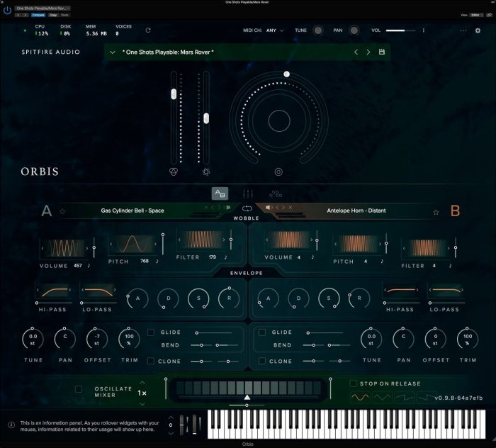The width and height of the screenshot is (496, 448).
Task: Click the Paste button in plugin header
Action: click(x=64, y=15)
